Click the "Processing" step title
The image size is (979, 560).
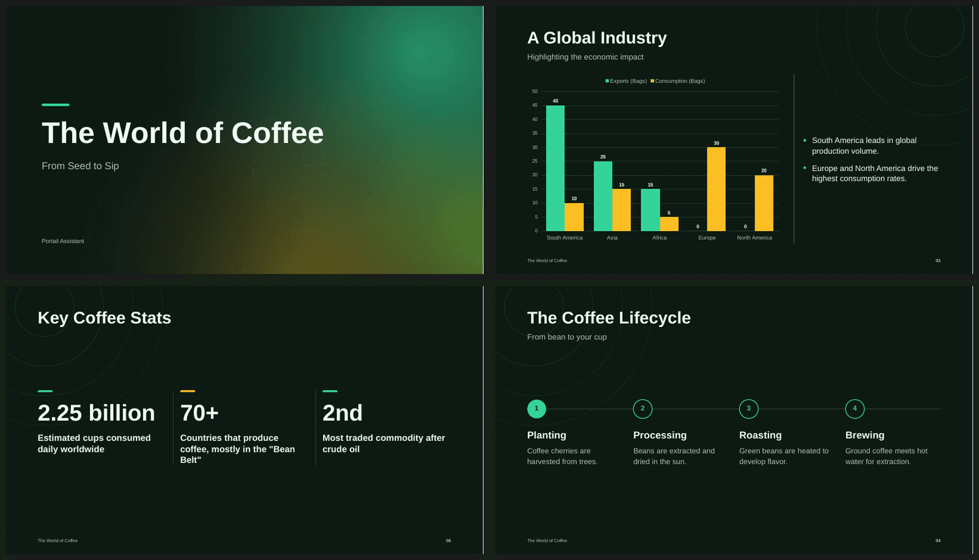click(x=660, y=435)
